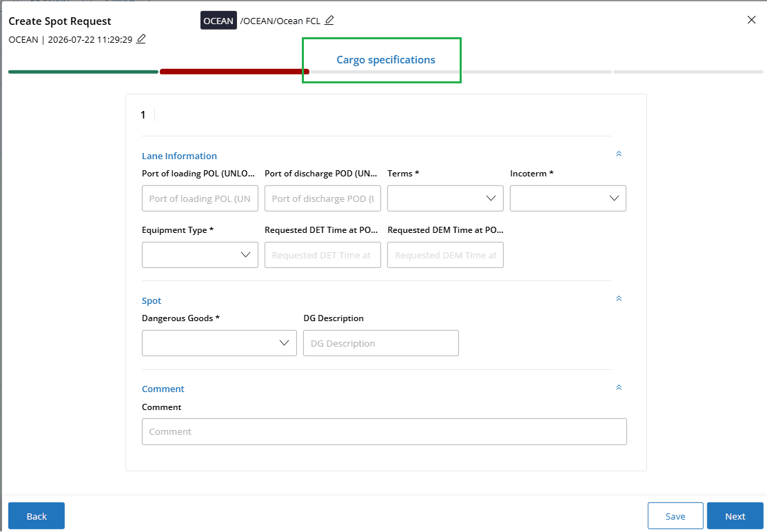Close the Create Spot Request dialog
Viewport: 767px width, 532px height.
click(x=751, y=19)
